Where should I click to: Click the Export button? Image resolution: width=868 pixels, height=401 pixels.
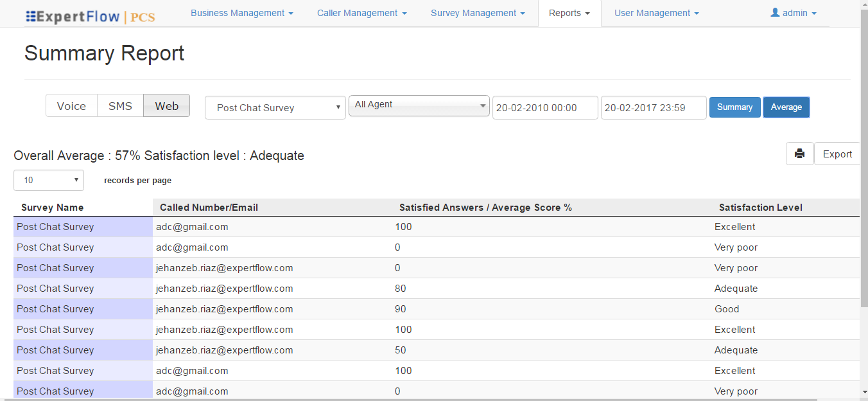(x=837, y=154)
